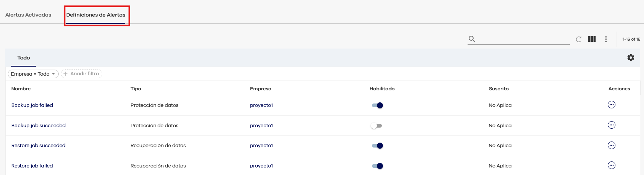This screenshot has height=175, width=644.
Task: Disable the Backup job failed alert
Action: coord(377,105)
